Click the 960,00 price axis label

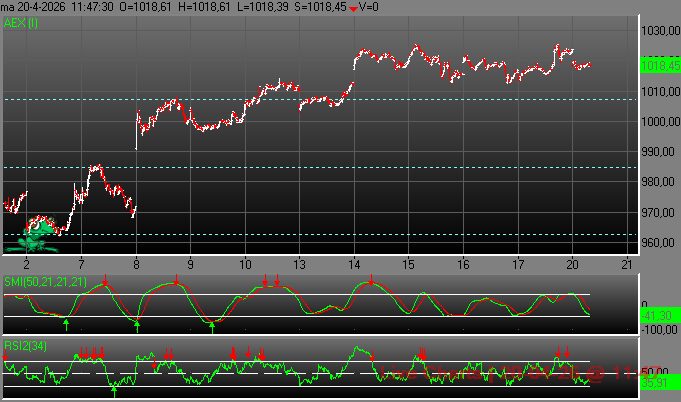pos(658,244)
